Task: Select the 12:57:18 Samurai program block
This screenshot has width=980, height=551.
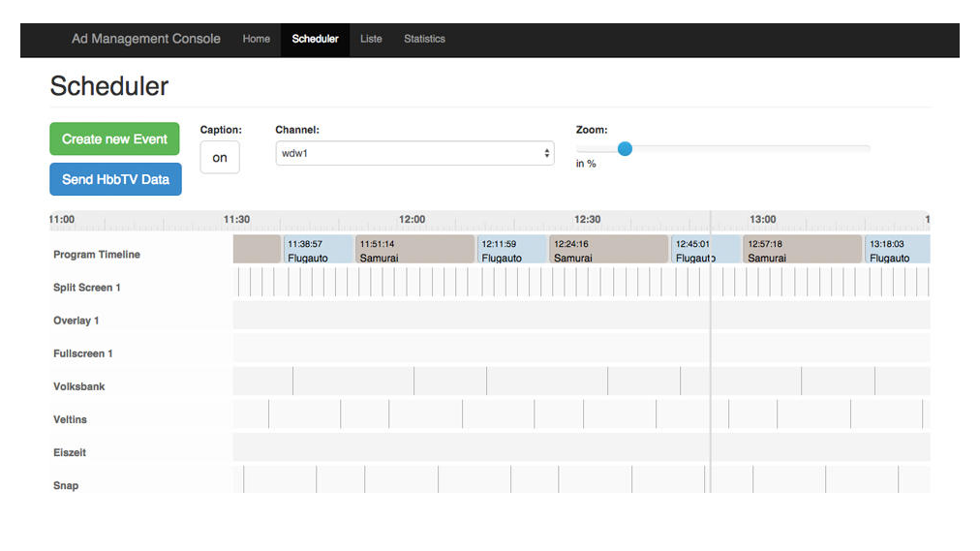Action: pos(803,249)
